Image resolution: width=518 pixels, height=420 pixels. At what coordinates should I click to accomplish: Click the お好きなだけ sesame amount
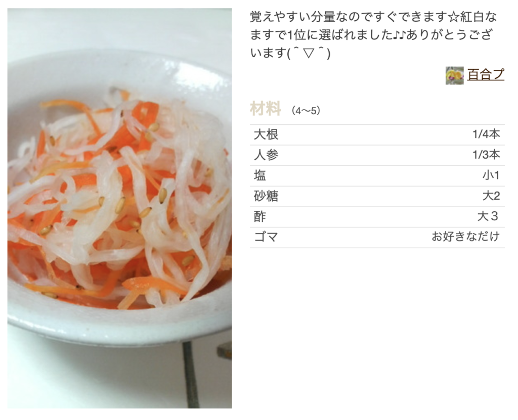click(x=466, y=237)
